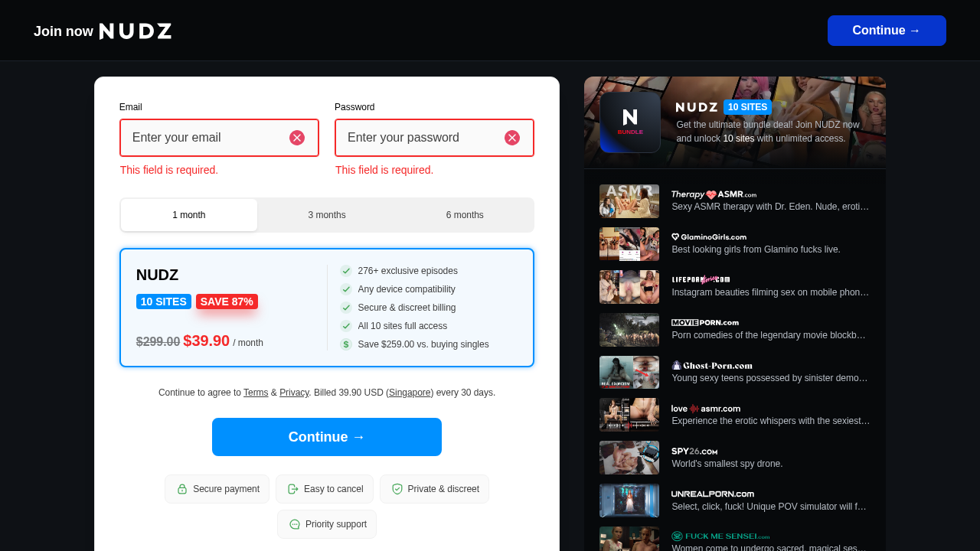Click the checkmark icon beside exclusive episodes

click(x=346, y=271)
